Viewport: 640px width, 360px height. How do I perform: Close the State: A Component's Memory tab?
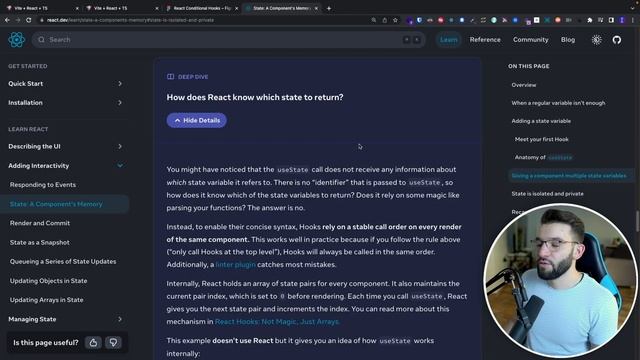click(316, 8)
